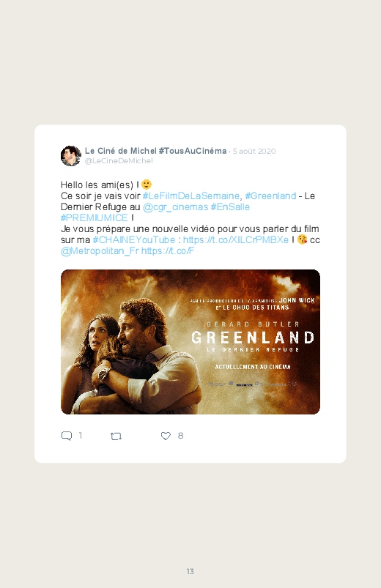Visit the @Metropolitan_Fr mention

click(x=100, y=251)
